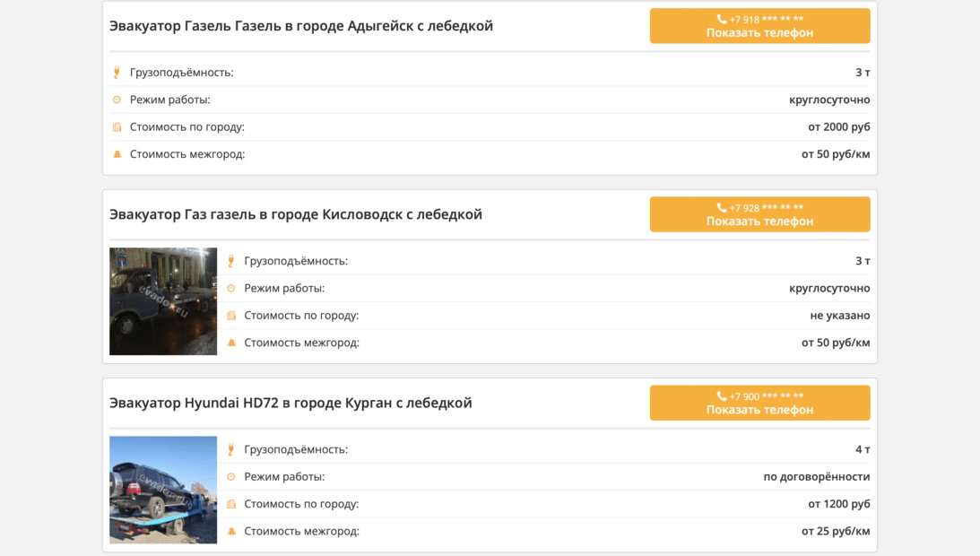Click the 'от 25 руб/км' intercity price

pos(835,531)
